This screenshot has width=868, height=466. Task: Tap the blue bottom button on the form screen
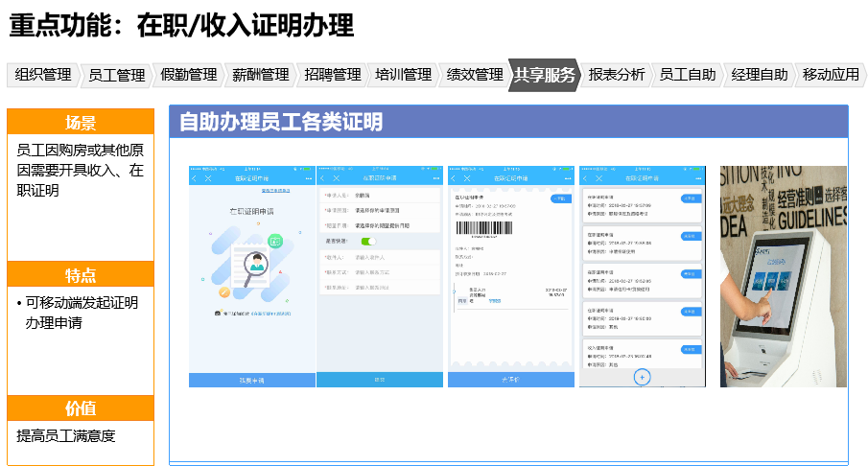point(380,380)
